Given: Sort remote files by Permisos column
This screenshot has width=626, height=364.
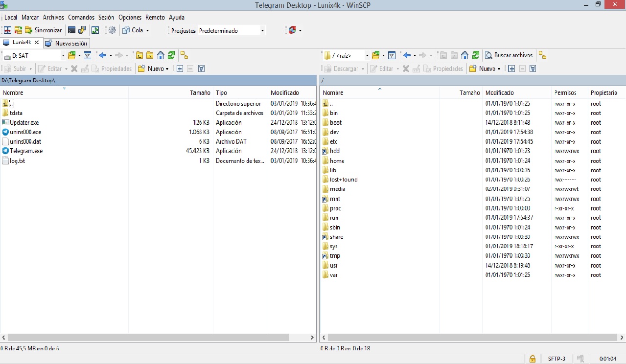Looking at the screenshot, I should [565, 92].
